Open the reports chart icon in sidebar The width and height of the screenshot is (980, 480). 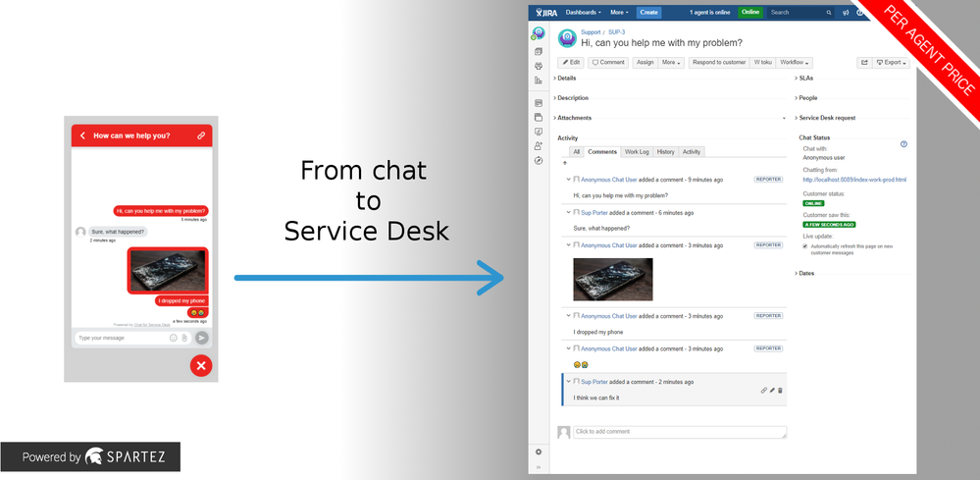539,80
